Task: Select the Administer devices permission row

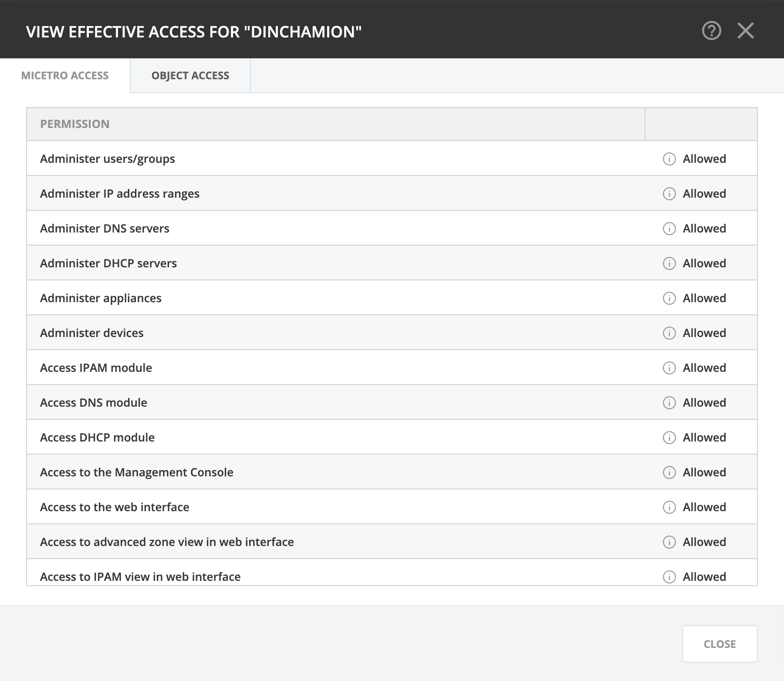Action: [x=92, y=333]
